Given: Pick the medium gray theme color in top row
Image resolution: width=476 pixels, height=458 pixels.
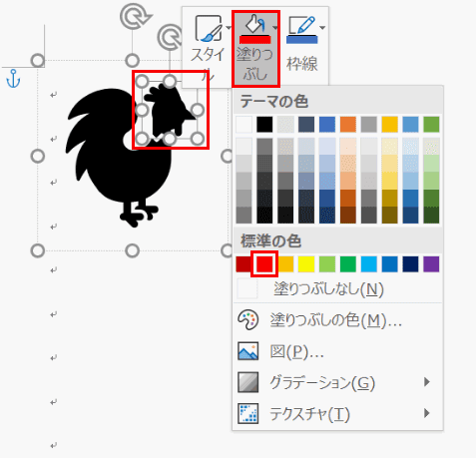Looking at the screenshot, I should pos(369,125).
